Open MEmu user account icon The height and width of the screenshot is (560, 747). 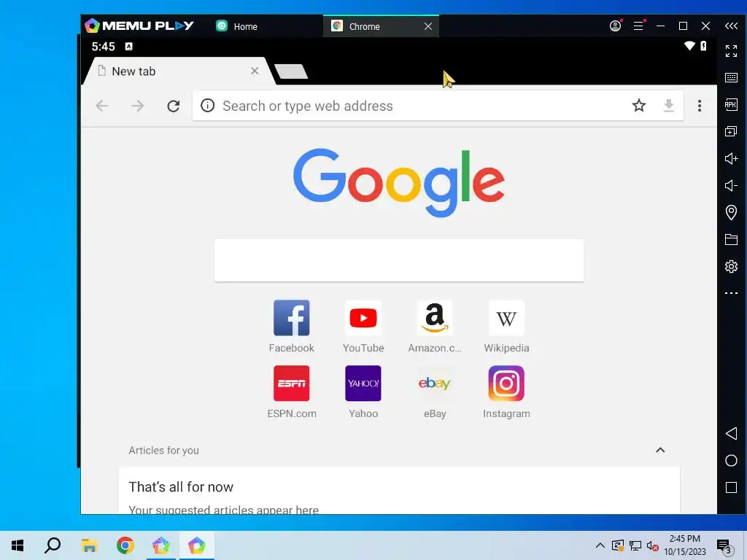[x=616, y=26]
